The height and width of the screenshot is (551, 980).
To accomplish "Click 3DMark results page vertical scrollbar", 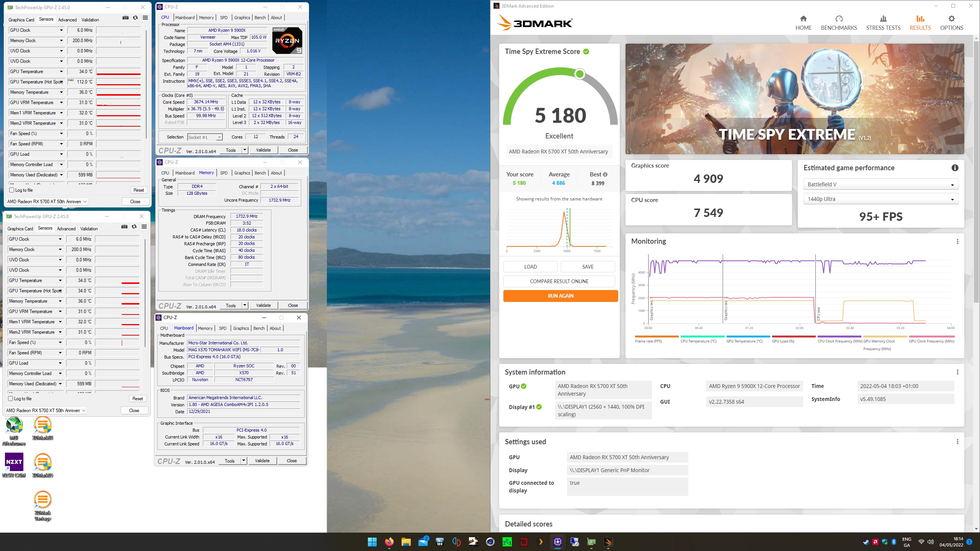I will (x=976, y=172).
